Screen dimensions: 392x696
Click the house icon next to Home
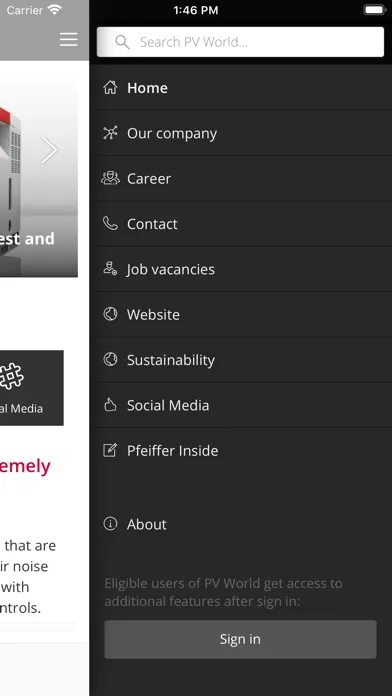click(110, 87)
